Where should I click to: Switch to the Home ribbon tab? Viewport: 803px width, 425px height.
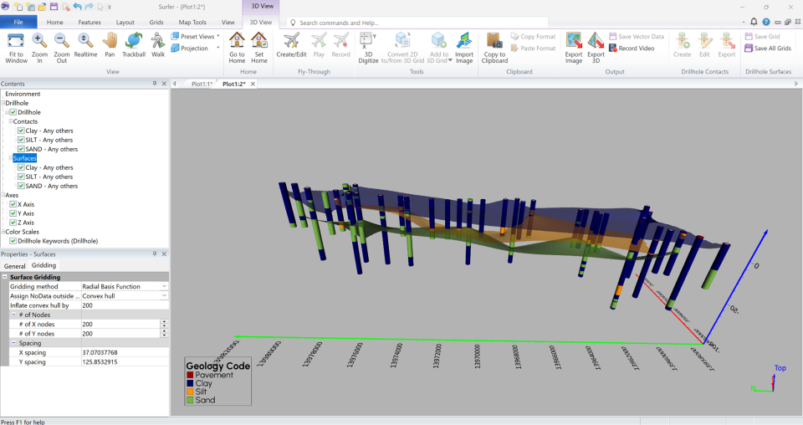(55, 22)
